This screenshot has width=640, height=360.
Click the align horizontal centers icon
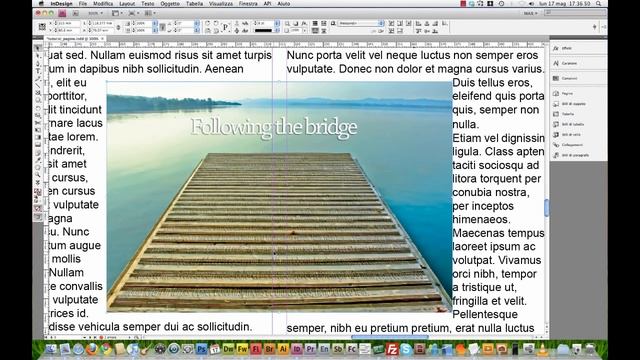pyautogui.click(x=427, y=24)
